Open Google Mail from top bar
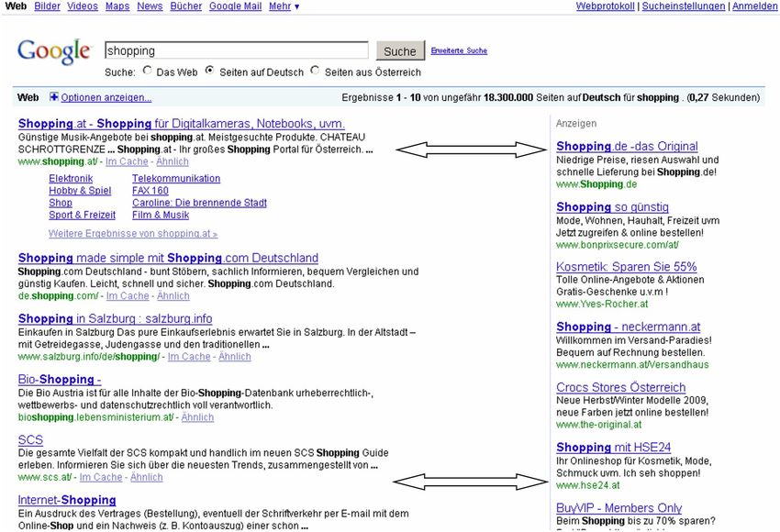Viewport: 780px width, 532px height. (235, 6)
